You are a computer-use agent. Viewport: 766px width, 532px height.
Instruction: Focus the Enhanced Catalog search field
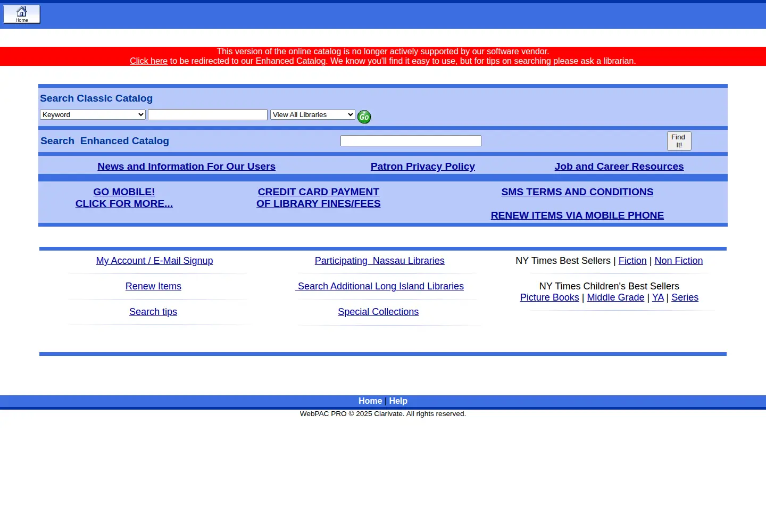(x=411, y=140)
